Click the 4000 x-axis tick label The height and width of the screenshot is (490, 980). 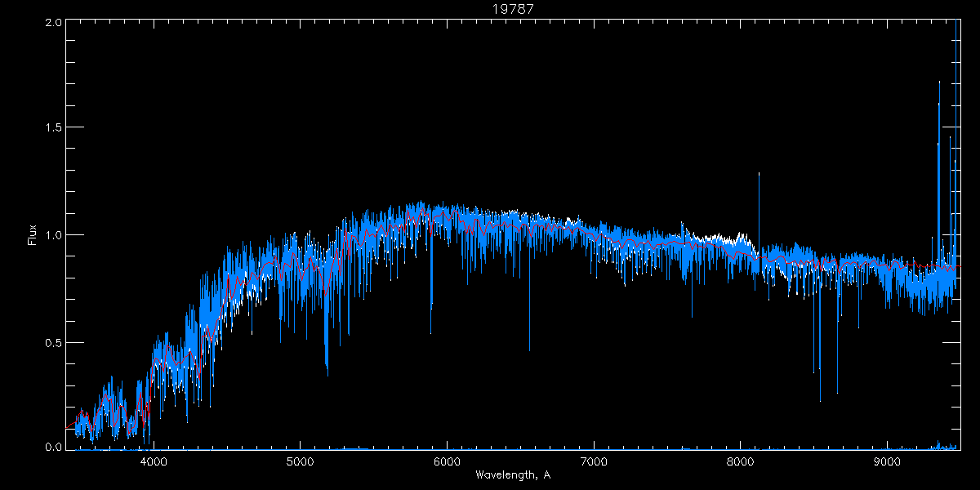pyautogui.click(x=154, y=461)
